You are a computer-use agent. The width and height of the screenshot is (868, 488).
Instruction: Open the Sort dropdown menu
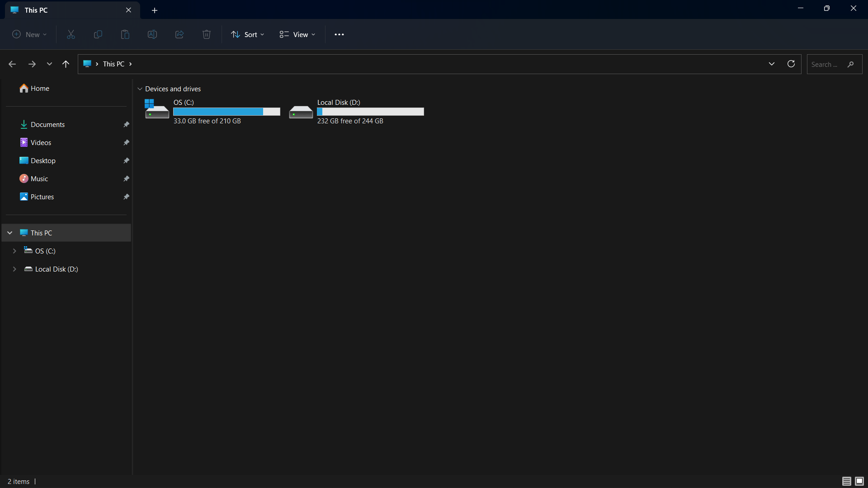(248, 34)
